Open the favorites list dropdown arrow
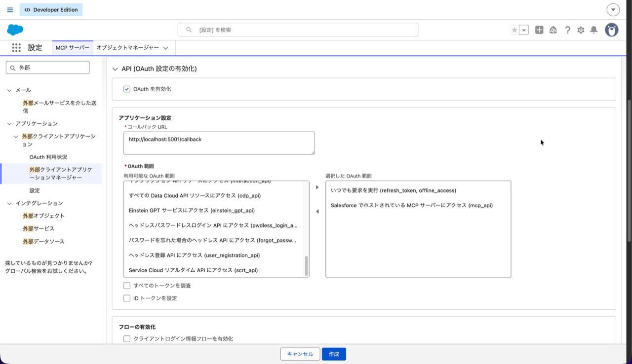632x364 pixels. [524, 30]
